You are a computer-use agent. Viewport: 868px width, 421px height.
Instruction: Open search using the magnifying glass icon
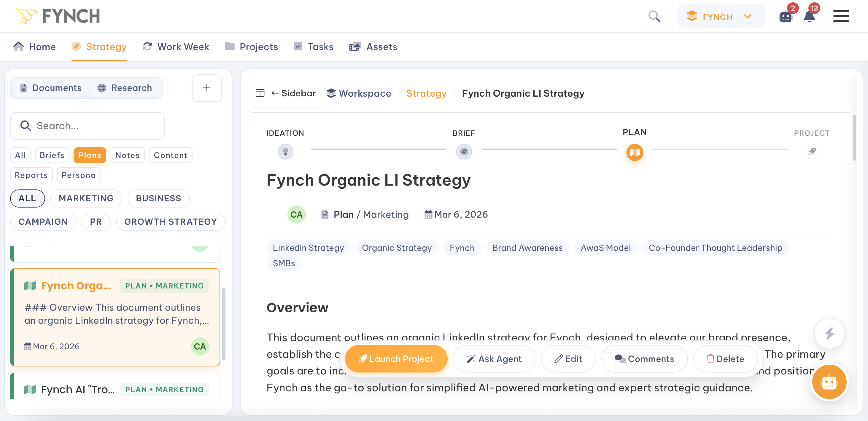tap(654, 16)
